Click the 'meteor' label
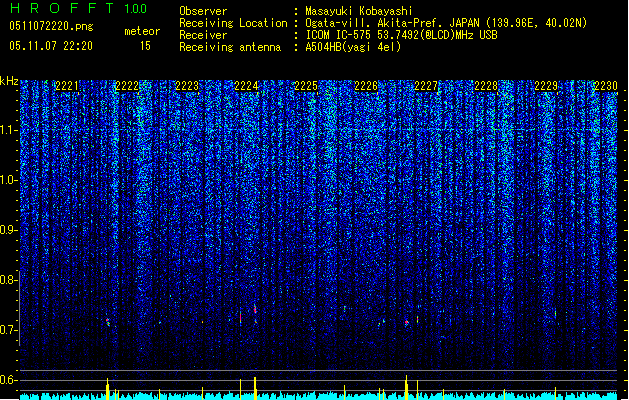The width and height of the screenshot is (629, 400). 142,31
